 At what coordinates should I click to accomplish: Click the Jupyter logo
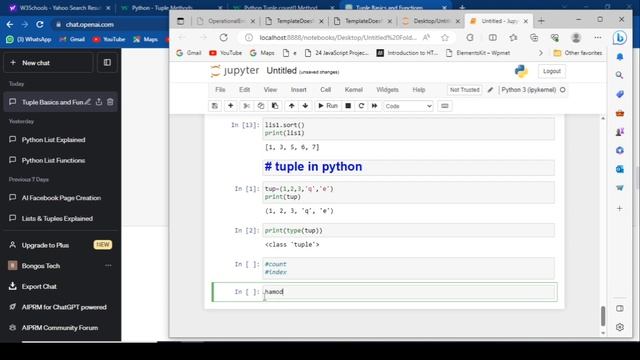(x=235, y=71)
